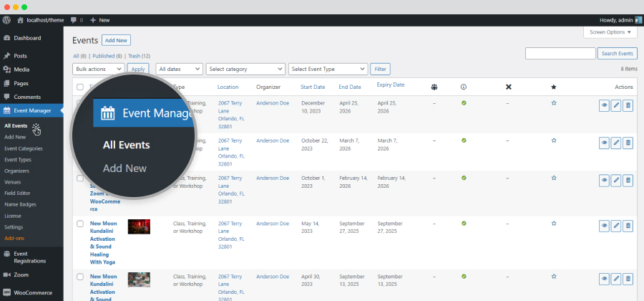The width and height of the screenshot is (644, 301).
Task: Edit event starting April 30, 2023 (pencil icon)
Action: pyautogui.click(x=616, y=279)
